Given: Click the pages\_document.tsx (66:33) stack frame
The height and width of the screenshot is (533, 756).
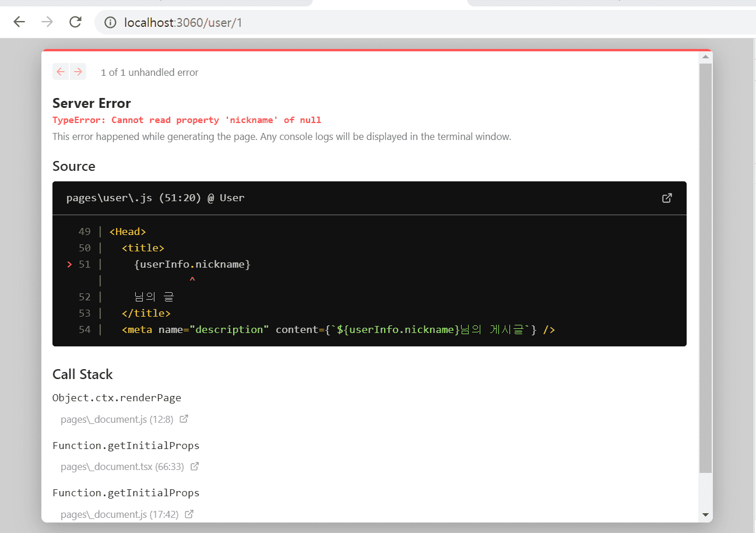Looking at the screenshot, I should [122, 467].
